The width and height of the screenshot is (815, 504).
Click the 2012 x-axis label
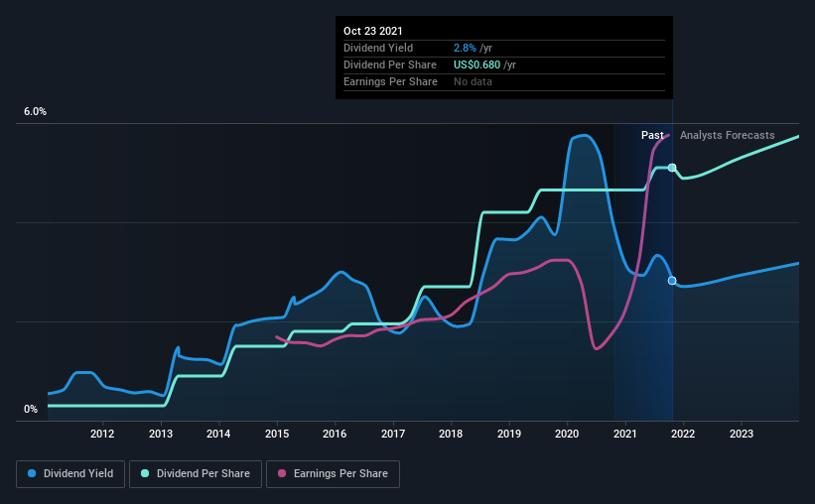pyautogui.click(x=102, y=434)
